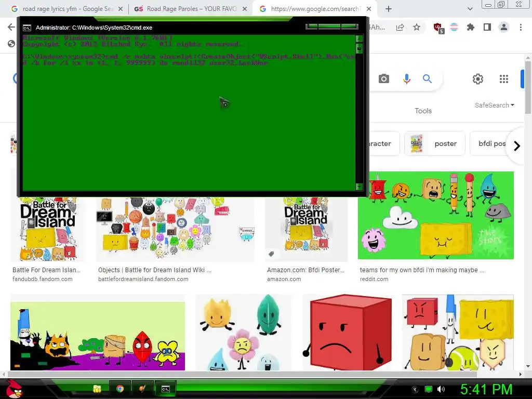
Task: Open Google quick settings gear
Action: tap(478, 79)
